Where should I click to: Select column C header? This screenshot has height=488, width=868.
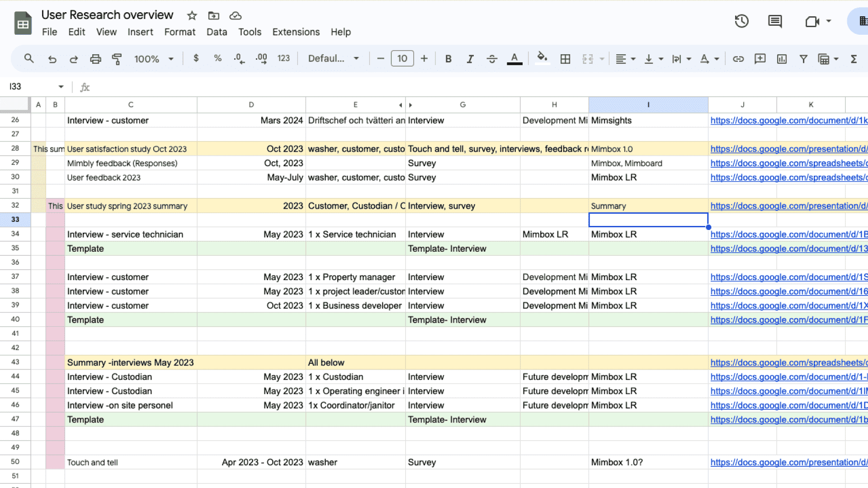[131, 105]
